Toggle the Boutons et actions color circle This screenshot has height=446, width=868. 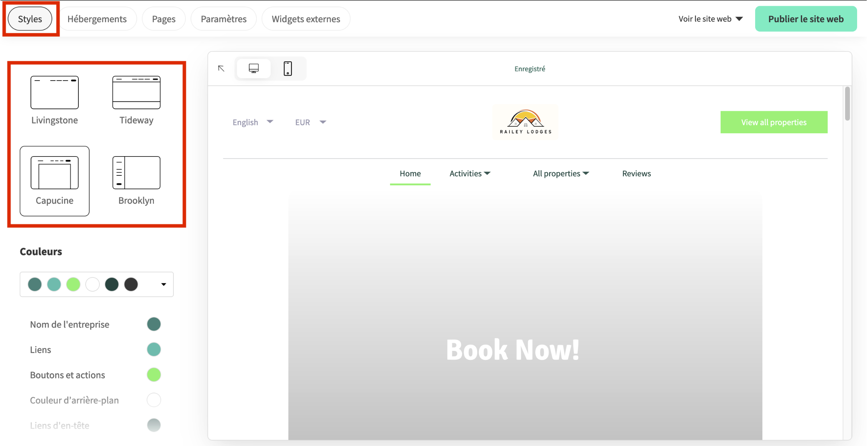click(154, 374)
